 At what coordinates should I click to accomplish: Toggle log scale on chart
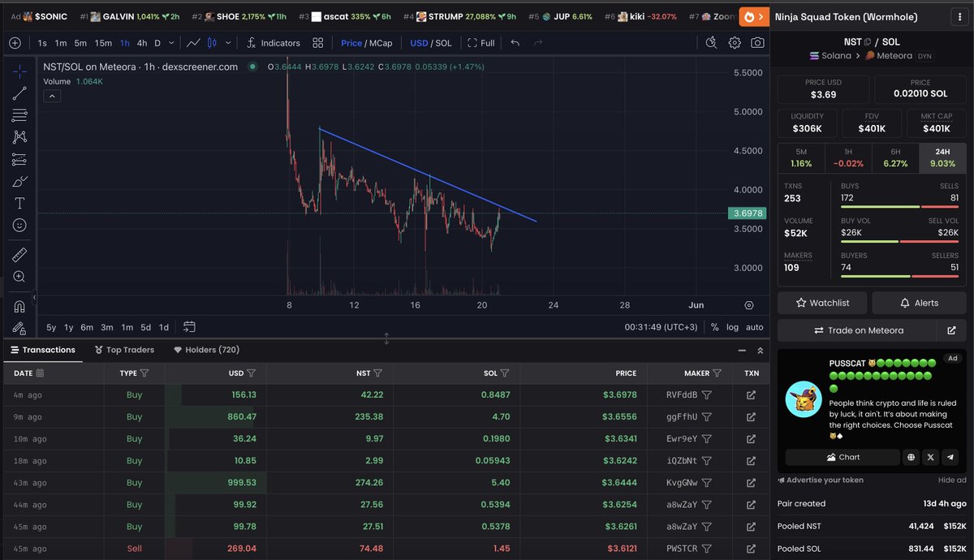[x=732, y=327]
